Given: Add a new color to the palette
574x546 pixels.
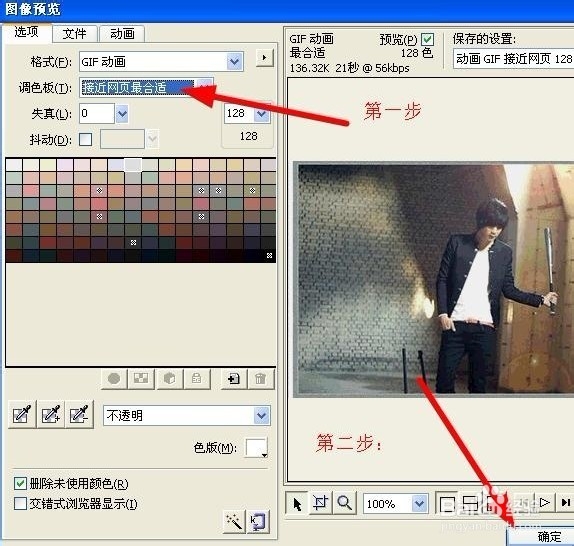Looking at the screenshot, I should tap(234, 378).
